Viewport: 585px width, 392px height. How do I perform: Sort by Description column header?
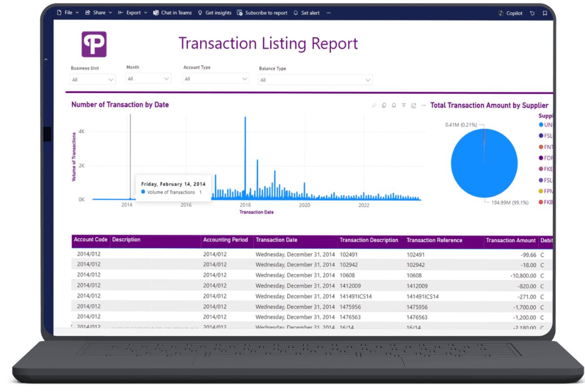click(x=126, y=240)
